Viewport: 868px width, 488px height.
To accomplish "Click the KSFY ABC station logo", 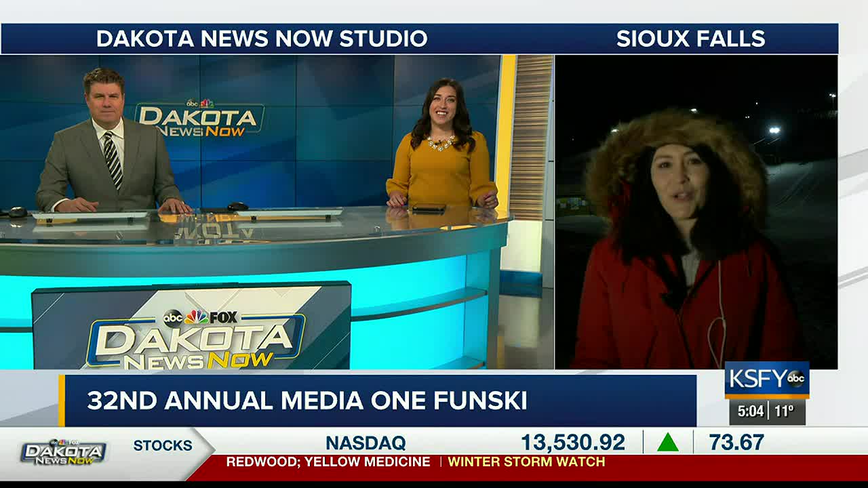I will coord(767,380).
